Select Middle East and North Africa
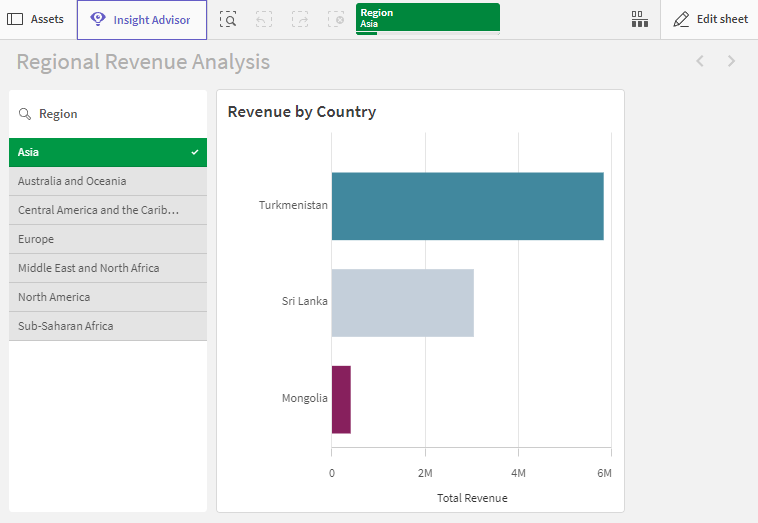The width and height of the screenshot is (758, 523). [x=108, y=268]
